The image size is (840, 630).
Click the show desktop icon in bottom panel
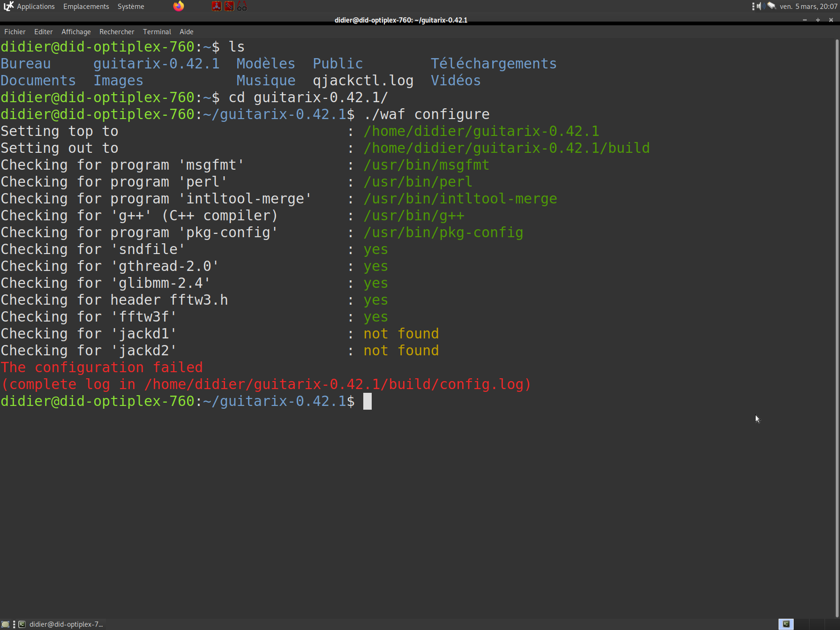click(5, 624)
